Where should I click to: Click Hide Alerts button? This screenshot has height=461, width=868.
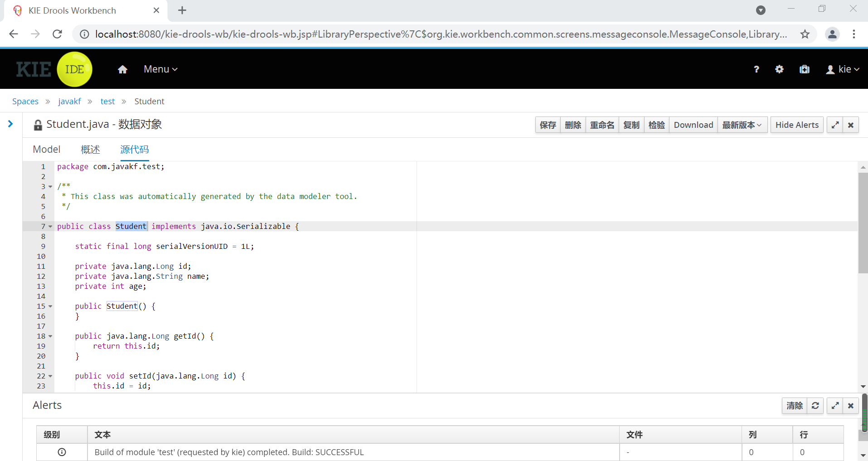(797, 125)
